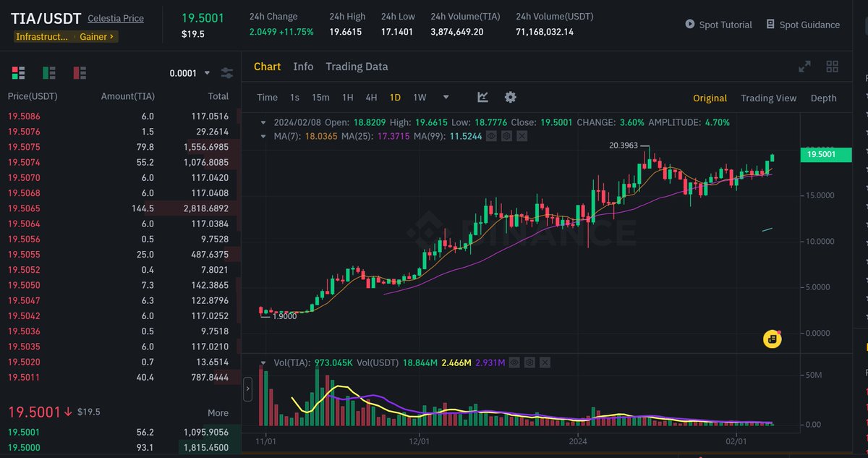Click the 1.9000 low marker on chart
The height and width of the screenshot is (458, 868).
pyautogui.click(x=285, y=315)
